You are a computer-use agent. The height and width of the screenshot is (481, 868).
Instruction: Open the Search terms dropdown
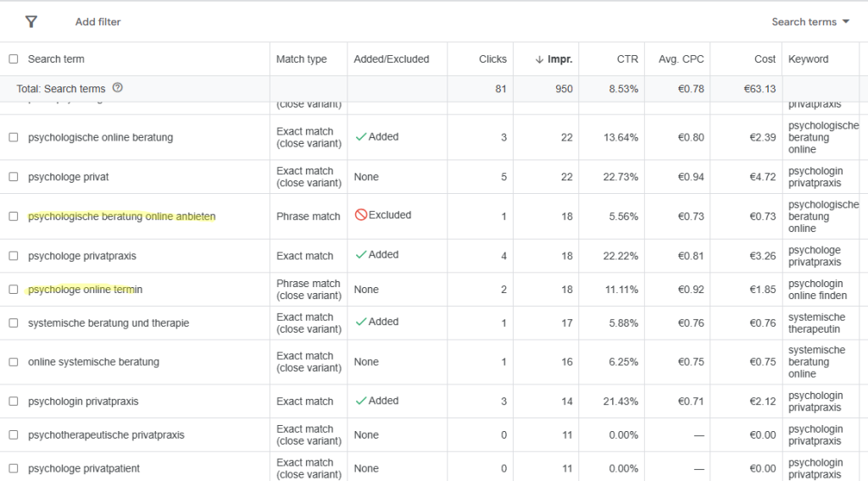[810, 21]
